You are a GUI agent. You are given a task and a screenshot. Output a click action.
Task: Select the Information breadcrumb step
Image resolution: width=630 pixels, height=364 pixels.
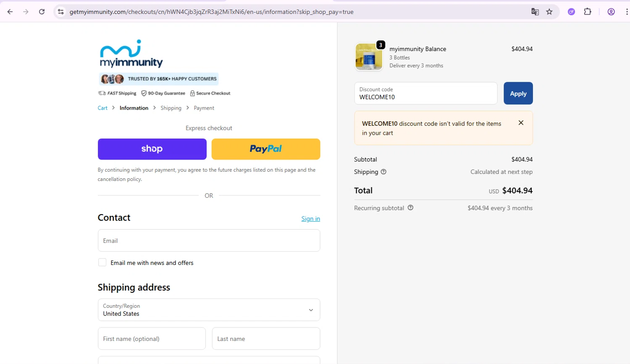coord(134,108)
